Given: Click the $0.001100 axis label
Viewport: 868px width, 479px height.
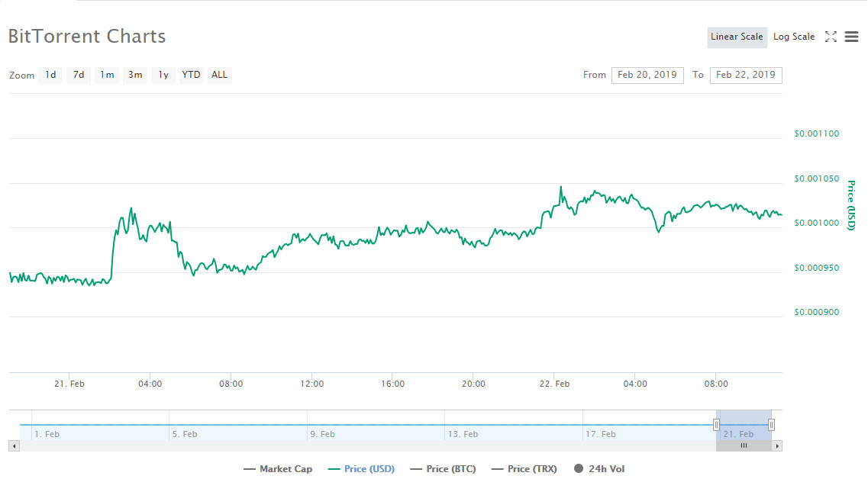Looking at the screenshot, I should tap(817, 133).
